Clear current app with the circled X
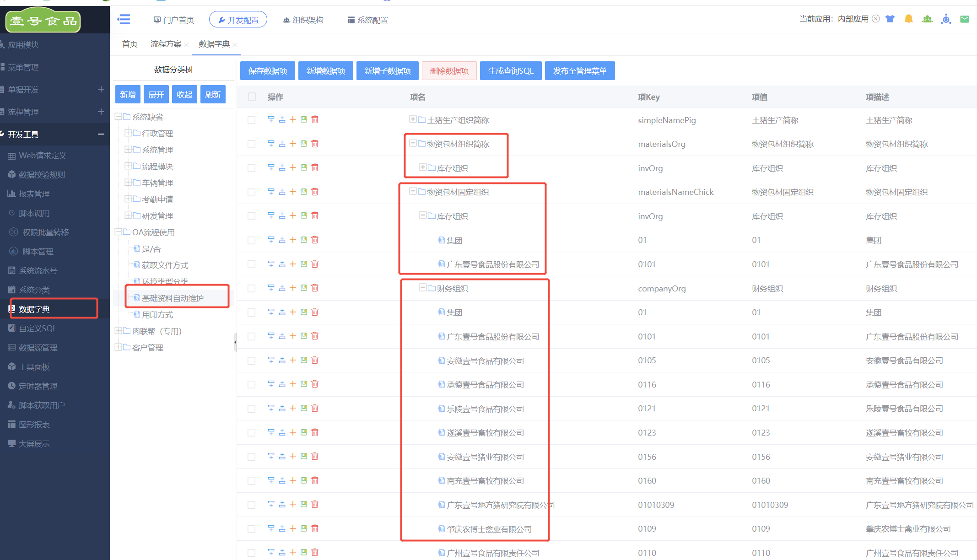Screen dimensions: 977x560 [876, 19]
